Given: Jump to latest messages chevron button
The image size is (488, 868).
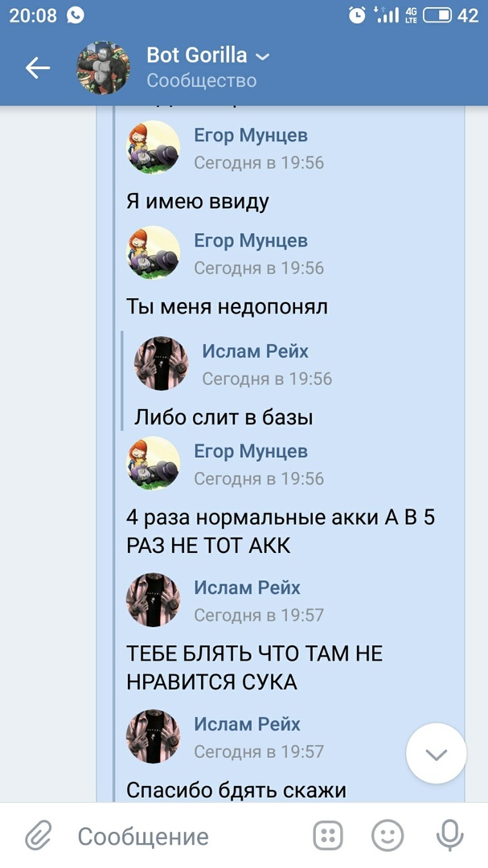Looking at the screenshot, I should pos(436,753).
